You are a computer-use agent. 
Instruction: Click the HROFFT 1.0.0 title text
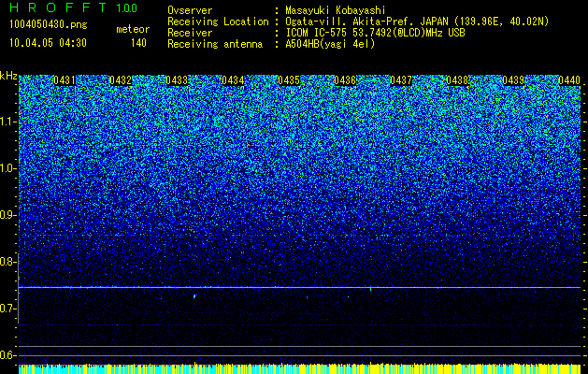(x=74, y=7)
